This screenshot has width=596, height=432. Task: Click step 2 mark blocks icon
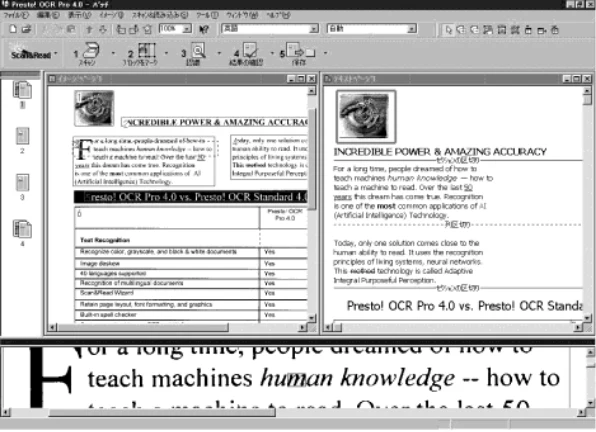[x=147, y=51]
